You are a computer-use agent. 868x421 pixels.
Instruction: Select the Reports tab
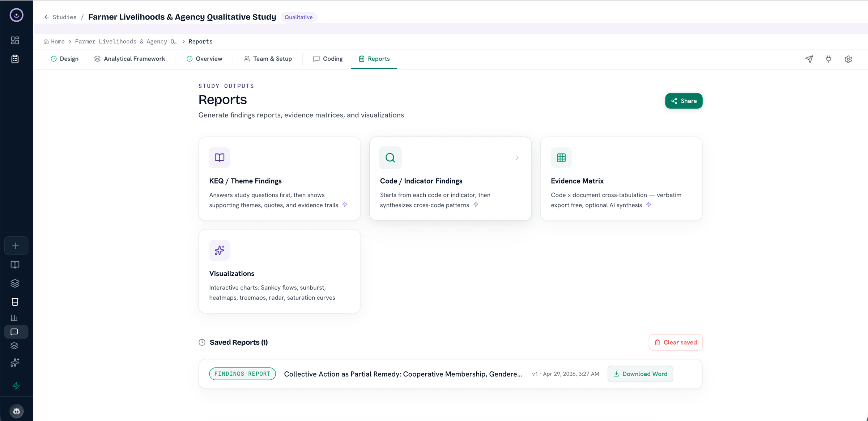[x=374, y=59]
